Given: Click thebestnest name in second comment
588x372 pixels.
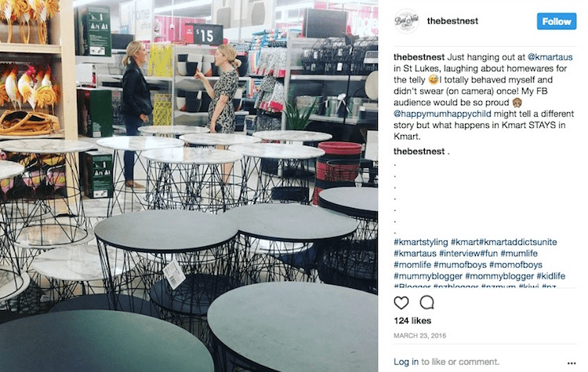Looking at the screenshot, I should [419, 151].
